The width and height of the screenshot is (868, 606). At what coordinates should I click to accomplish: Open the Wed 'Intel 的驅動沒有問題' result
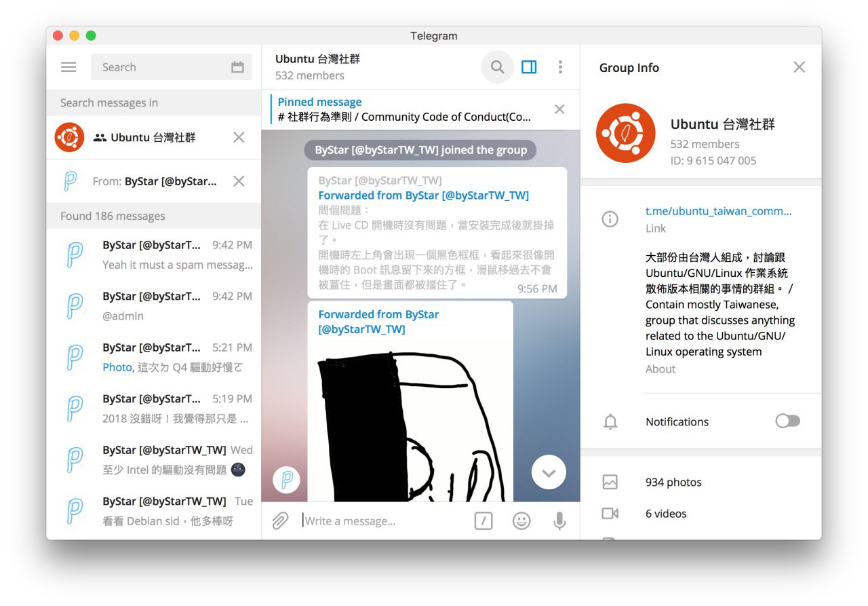click(154, 459)
